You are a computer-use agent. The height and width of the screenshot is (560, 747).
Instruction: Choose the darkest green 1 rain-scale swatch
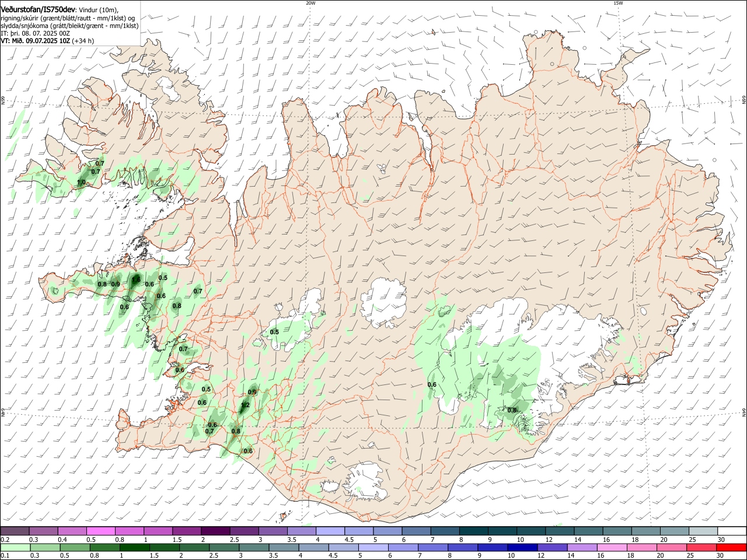pyautogui.click(x=134, y=548)
